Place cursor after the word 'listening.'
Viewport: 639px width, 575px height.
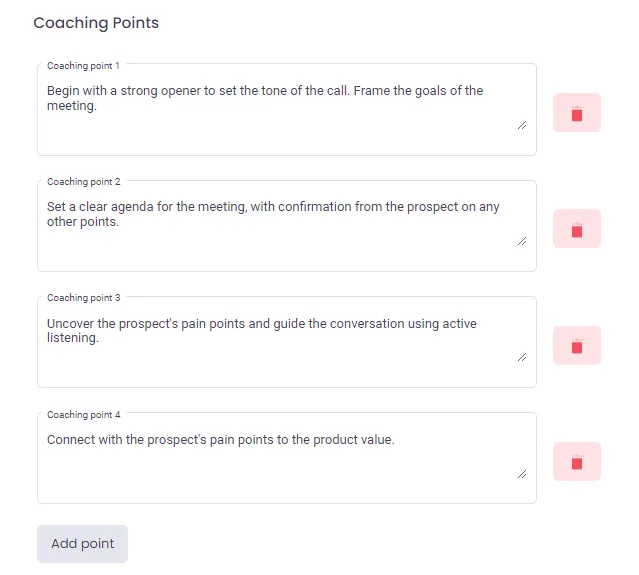99,338
